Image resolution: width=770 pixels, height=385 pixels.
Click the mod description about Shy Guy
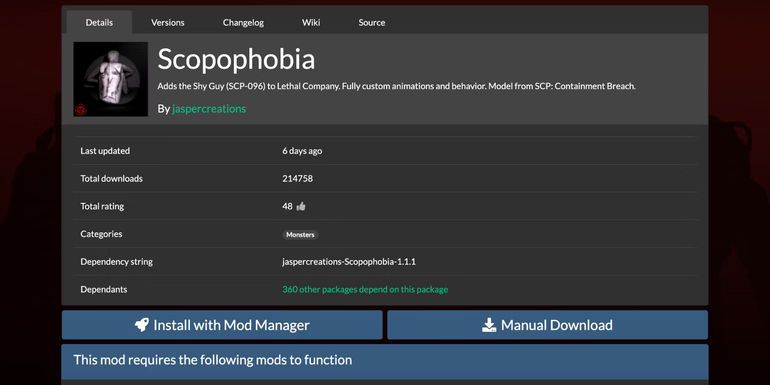point(396,86)
